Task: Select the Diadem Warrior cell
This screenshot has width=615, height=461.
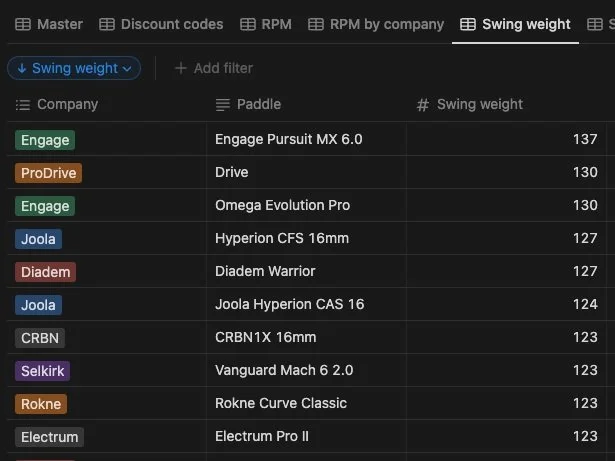Action: [306, 271]
